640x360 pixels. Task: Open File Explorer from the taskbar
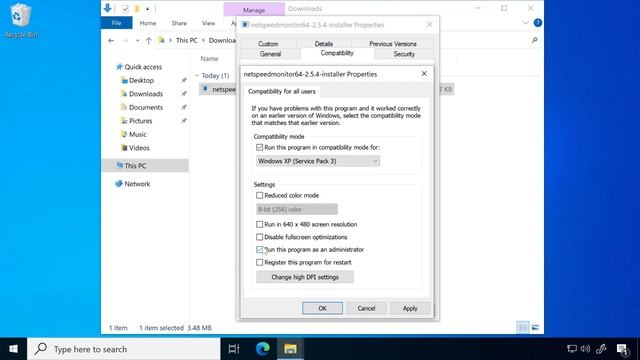tap(290, 349)
